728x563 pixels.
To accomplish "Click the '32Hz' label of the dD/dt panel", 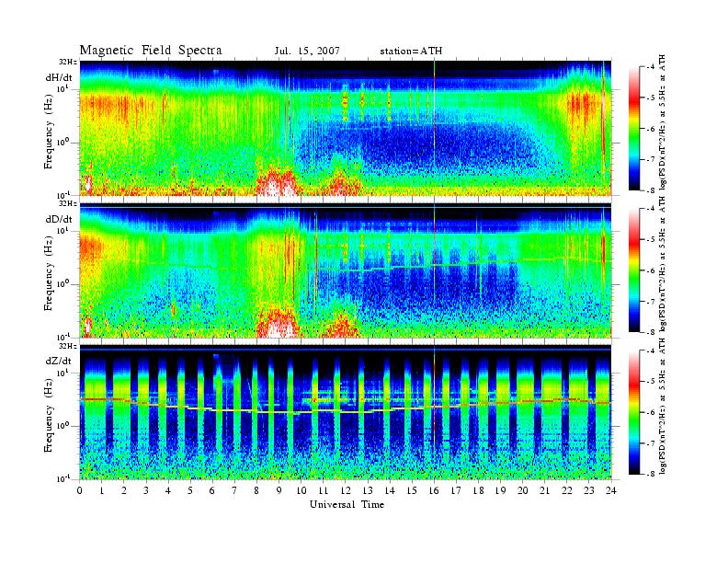I will pyautogui.click(x=67, y=203).
